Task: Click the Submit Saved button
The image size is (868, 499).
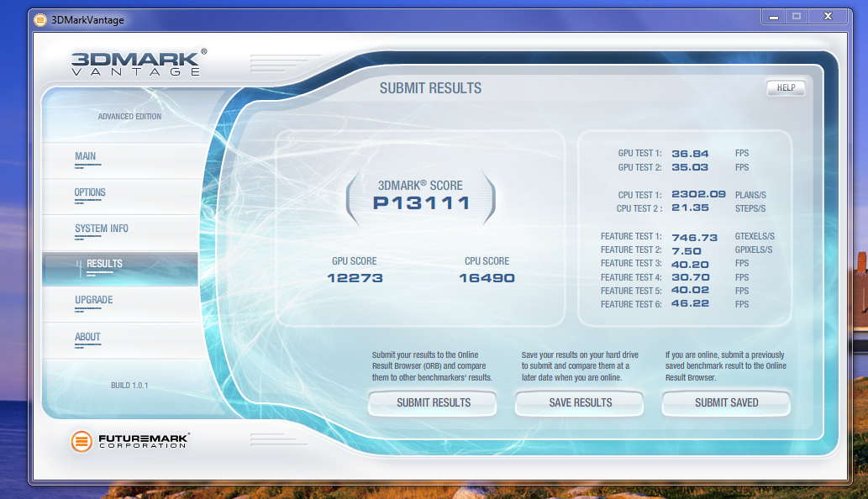Action: [x=726, y=402]
